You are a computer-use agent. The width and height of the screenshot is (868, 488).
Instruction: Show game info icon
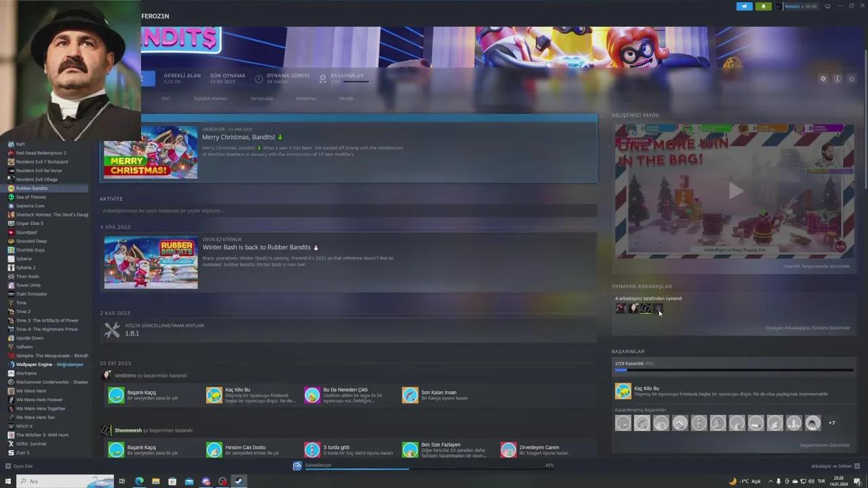click(837, 79)
